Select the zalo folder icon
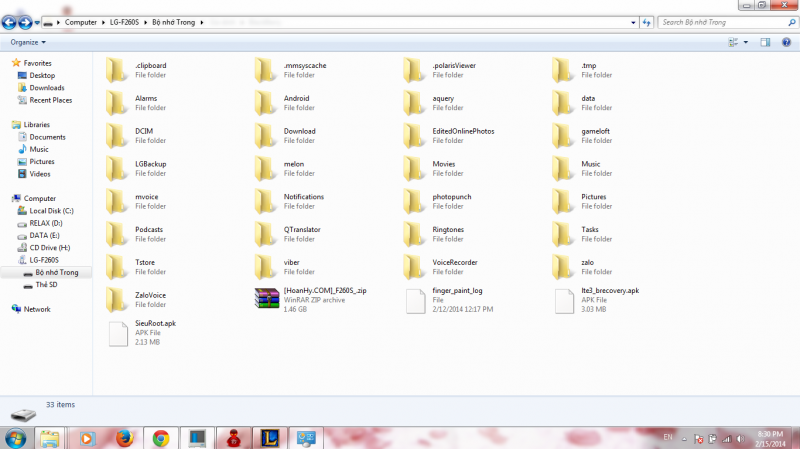This screenshot has height=449, width=800. pyautogui.click(x=563, y=267)
